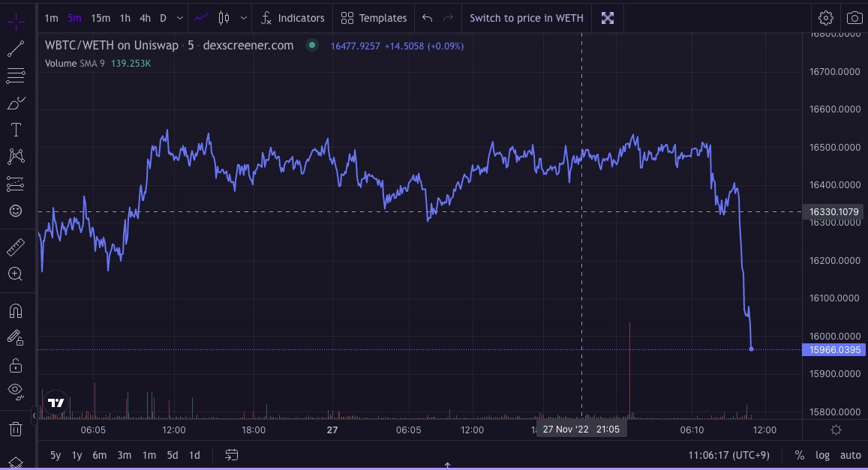Viewport: 868px width, 470px height.
Task: Open the Fibonacci retracement tool
Action: coord(16,75)
